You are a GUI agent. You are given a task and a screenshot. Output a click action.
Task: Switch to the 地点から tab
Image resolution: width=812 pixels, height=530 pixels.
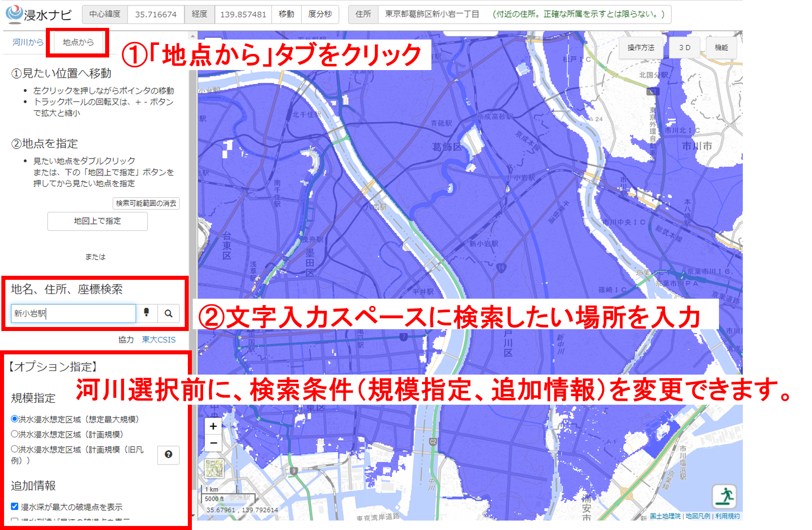click(x=78, y=42)
